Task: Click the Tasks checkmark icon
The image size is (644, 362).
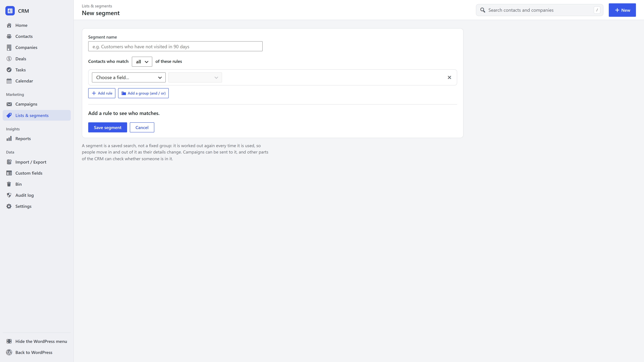Action: coord(9,70)
